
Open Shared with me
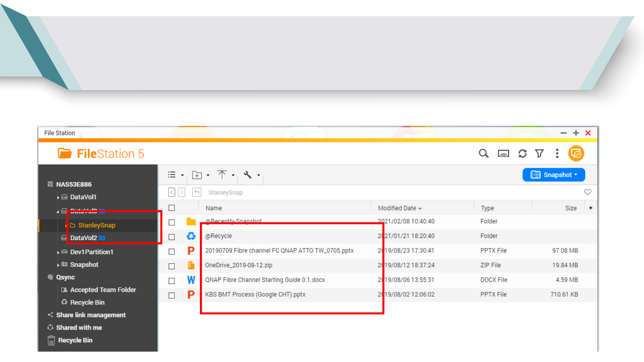point(79,328)
